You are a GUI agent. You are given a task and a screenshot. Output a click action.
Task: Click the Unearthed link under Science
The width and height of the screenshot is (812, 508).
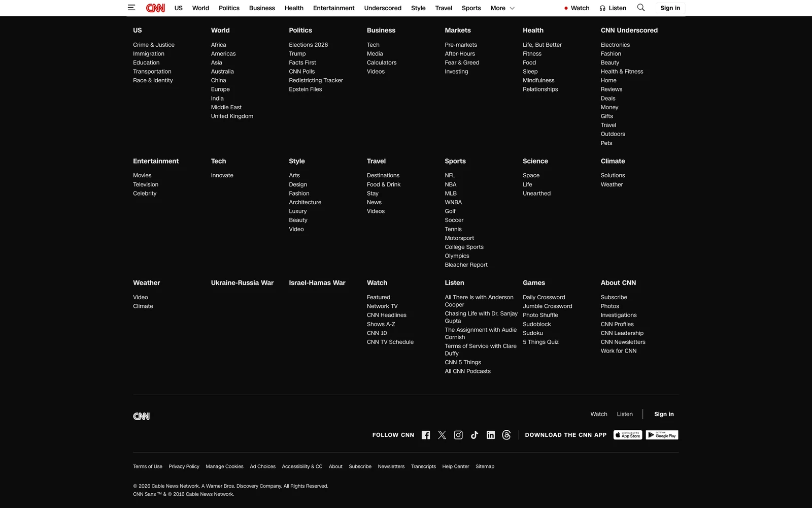coord(537,194)
